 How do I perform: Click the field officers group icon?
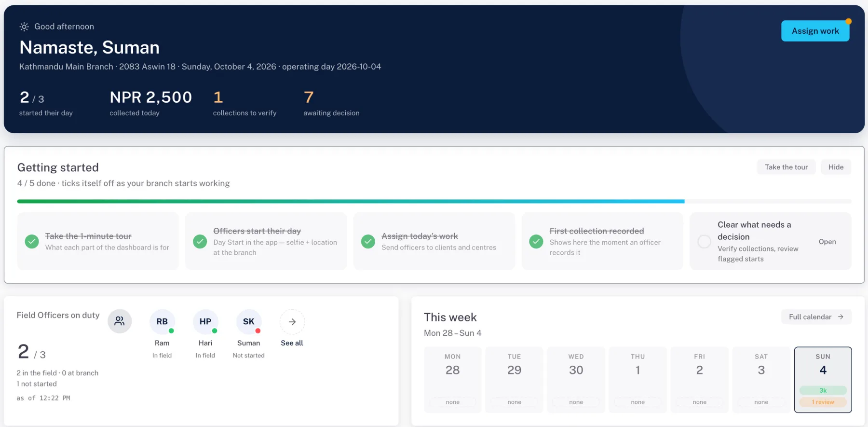(120, 321)
